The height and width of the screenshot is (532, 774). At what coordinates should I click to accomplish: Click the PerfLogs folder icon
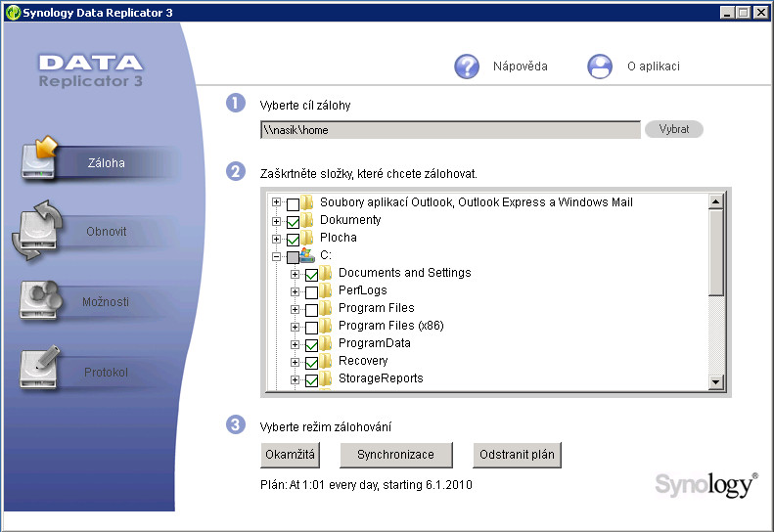325,290
